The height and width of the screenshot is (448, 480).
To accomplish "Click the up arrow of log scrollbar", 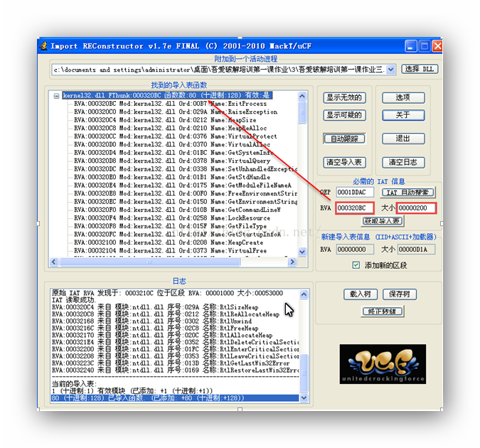I will click(304, 294).
